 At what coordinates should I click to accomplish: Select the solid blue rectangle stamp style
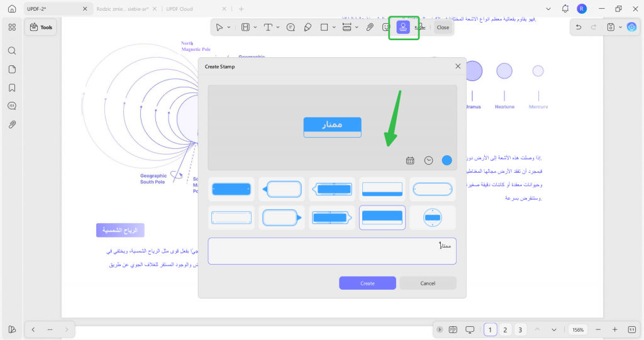click(231, 189)
